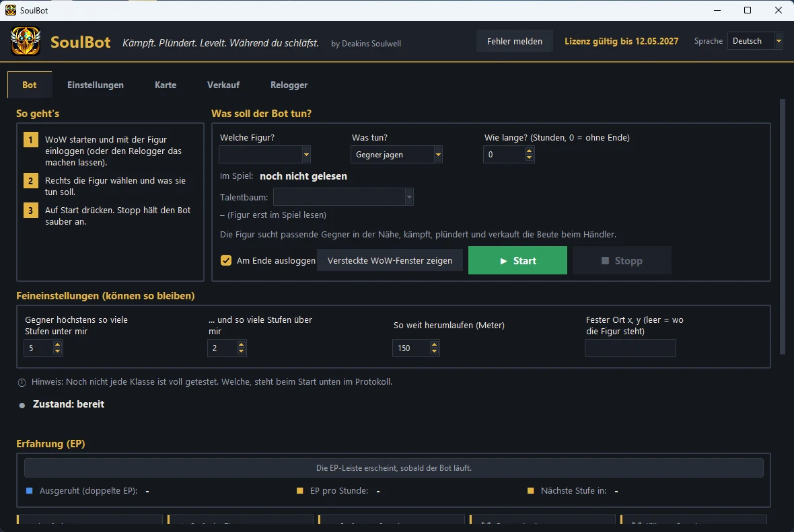Decrease the roaming distance in meters
The width and height of the screenshot is (794, 532).
pyautogui.click(x=434, y=351)
